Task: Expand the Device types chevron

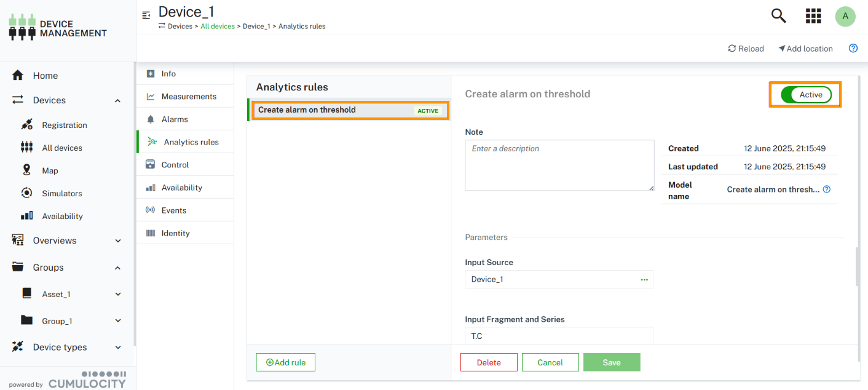Action: pos(118,348)
